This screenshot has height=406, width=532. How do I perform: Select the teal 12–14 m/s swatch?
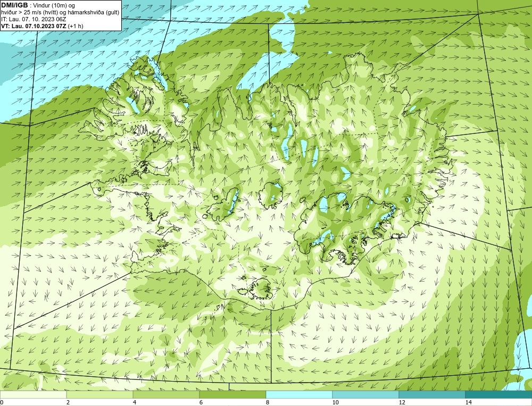pos(432,394)
